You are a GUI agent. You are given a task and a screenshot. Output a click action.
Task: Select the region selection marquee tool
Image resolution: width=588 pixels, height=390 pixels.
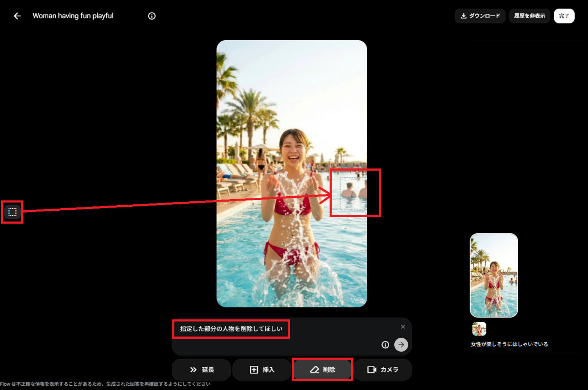tap(12, 212)
